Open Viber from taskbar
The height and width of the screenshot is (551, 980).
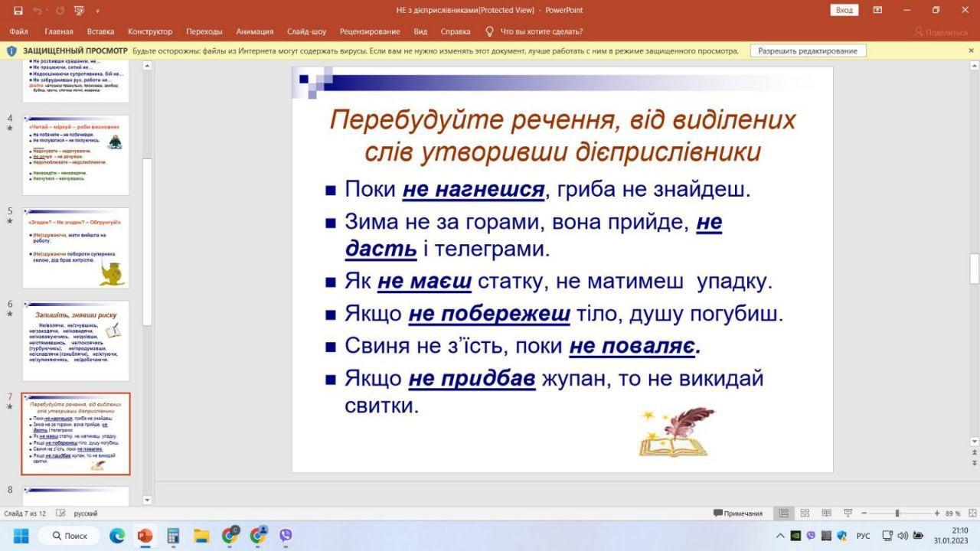click(x=286, y=536)
